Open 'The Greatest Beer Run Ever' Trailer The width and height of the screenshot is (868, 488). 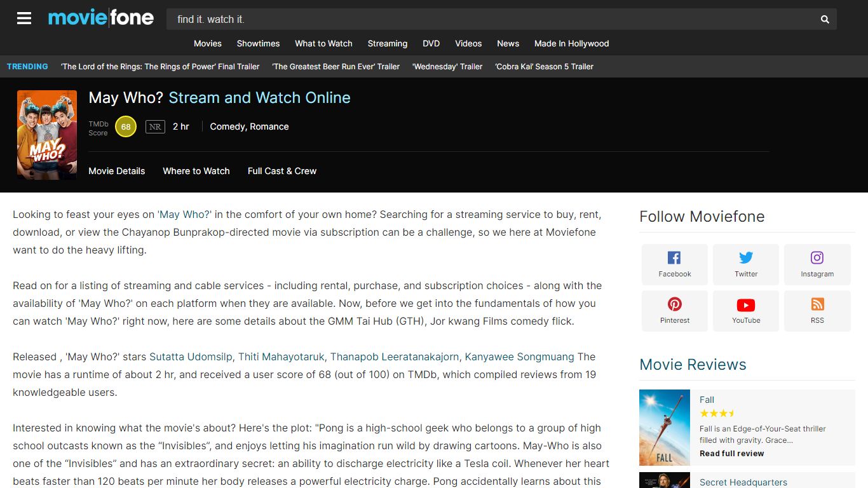click(336, 67)
